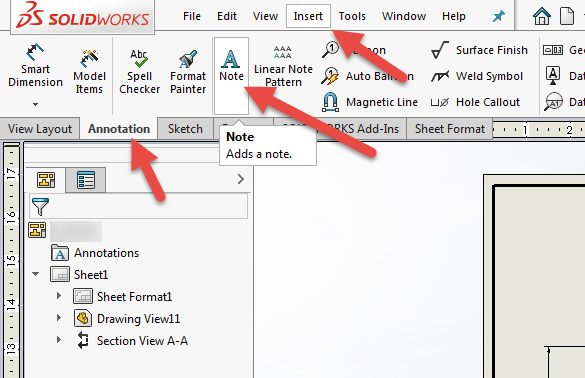Collapse the Sheet1 tree node

tap(36, 274)
